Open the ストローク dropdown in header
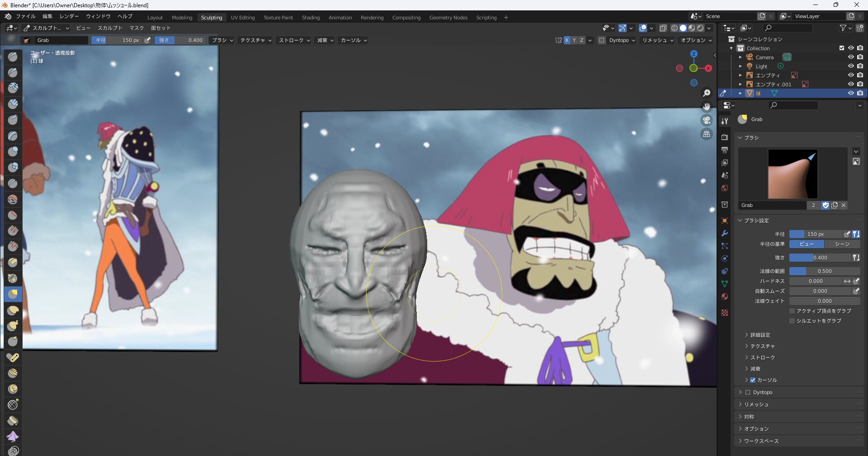868x456 pixels. (294, 40)
